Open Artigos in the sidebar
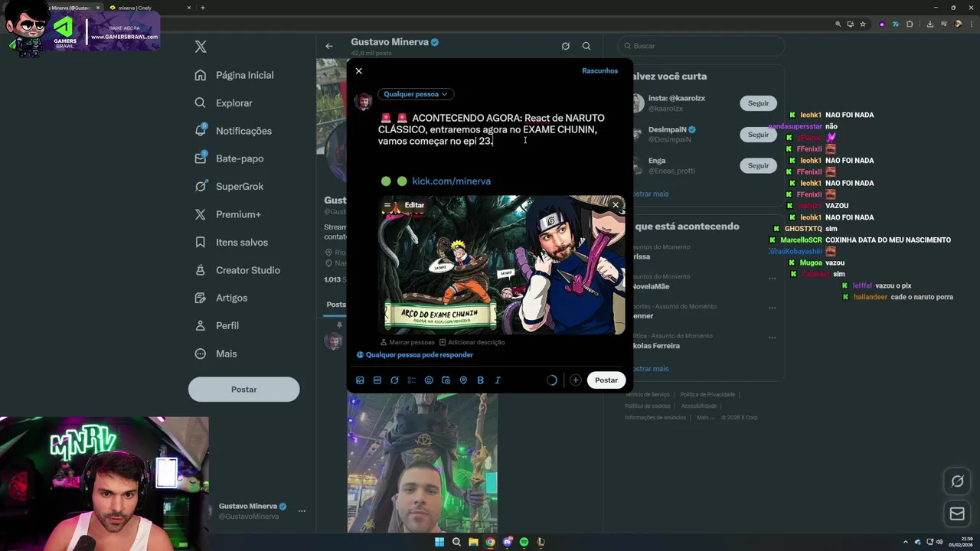The image size is (980, 551). (221, 298)
